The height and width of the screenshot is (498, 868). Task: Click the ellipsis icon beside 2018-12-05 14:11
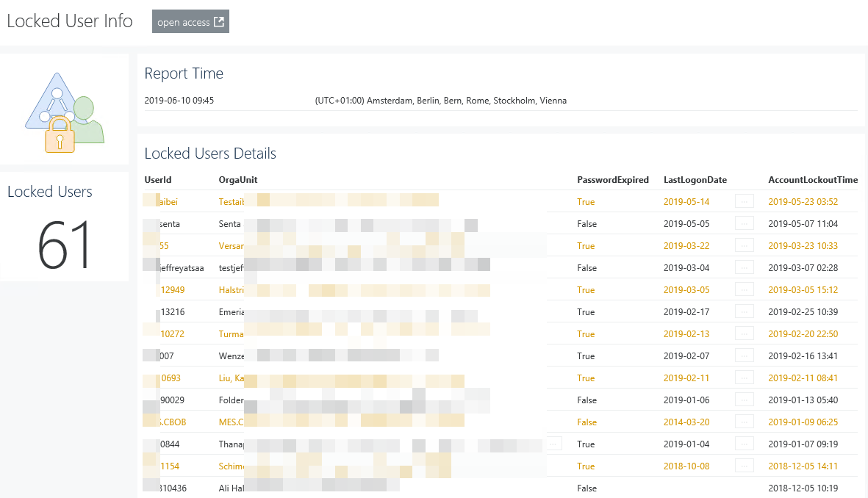tap(744, 466)
